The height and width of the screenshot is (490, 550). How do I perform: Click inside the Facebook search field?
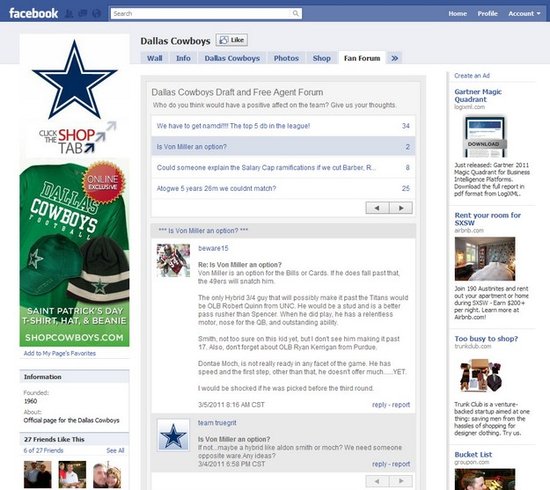(x=201, y=14)
